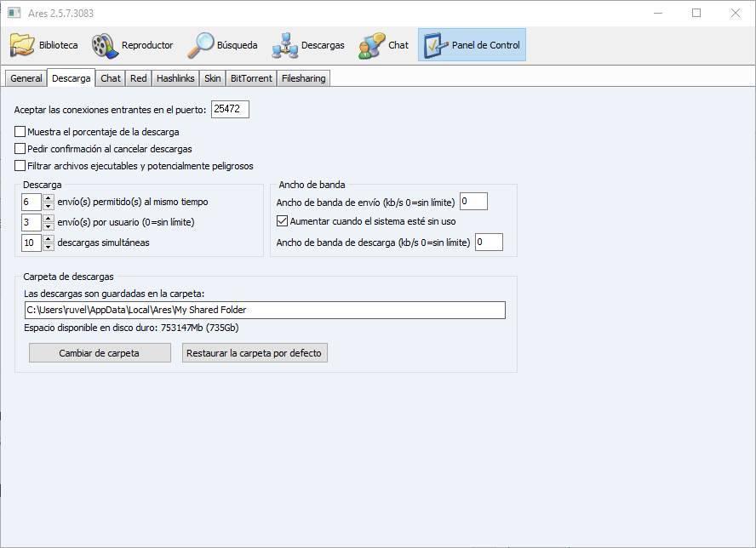Click the Ares app icon in title bar
This screenshot has width=756, height=548.
point(14,13)
